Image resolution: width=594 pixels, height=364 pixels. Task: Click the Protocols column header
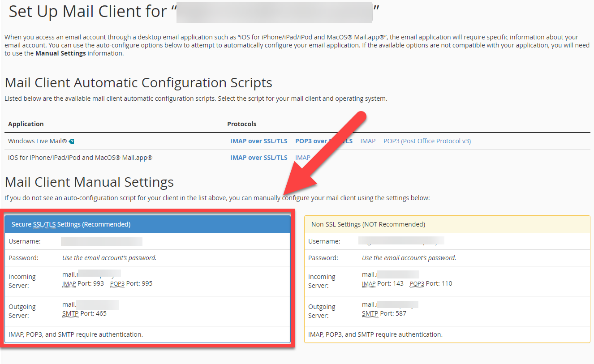[241, 124]
